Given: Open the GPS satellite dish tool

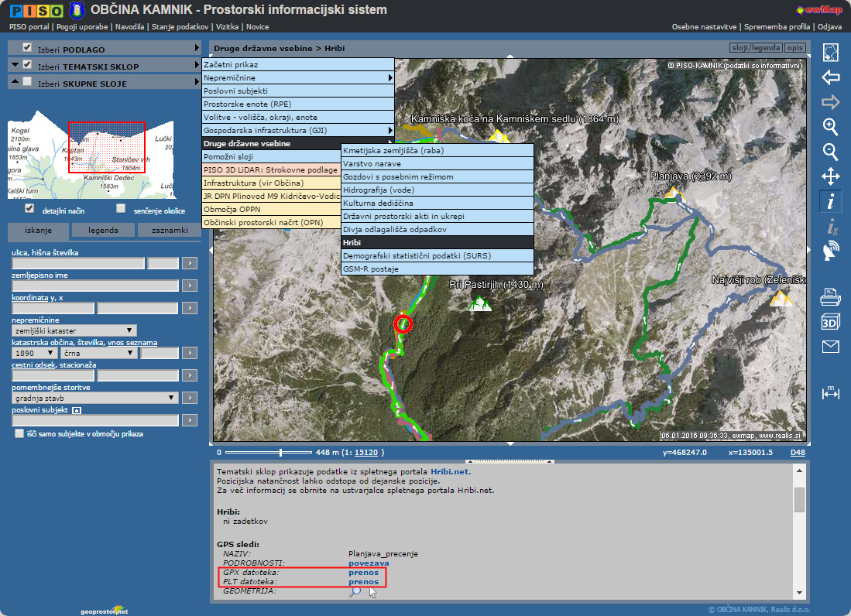Looking at the screenshot, I should (x=830, y=250).
